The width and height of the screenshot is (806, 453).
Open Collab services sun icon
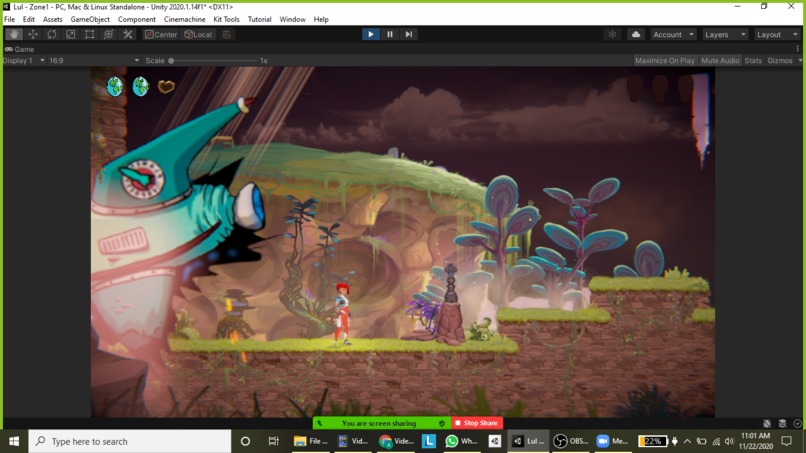pyautogui.click(x=612, y=34)
